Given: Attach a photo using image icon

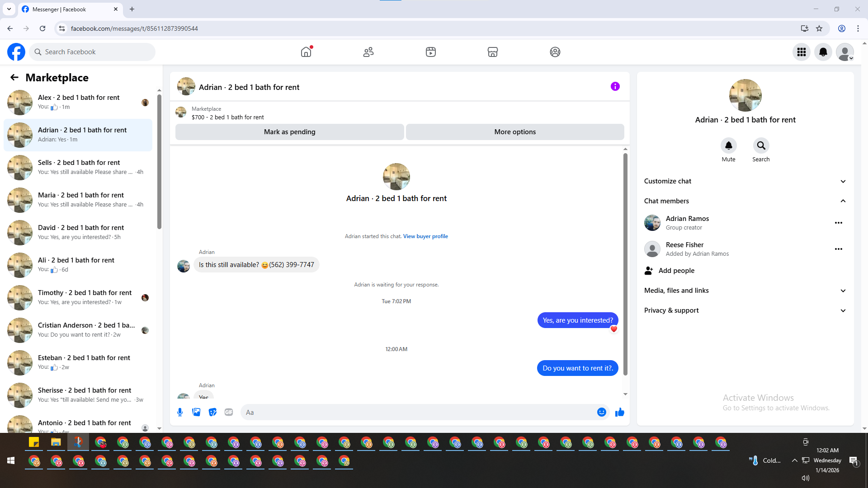Looking at the screenshot, I should click(x=196, y=412).
